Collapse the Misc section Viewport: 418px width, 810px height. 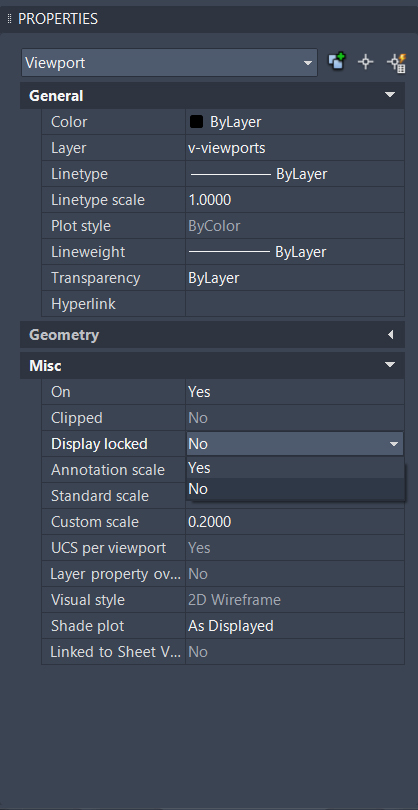(x=390, y=365)
